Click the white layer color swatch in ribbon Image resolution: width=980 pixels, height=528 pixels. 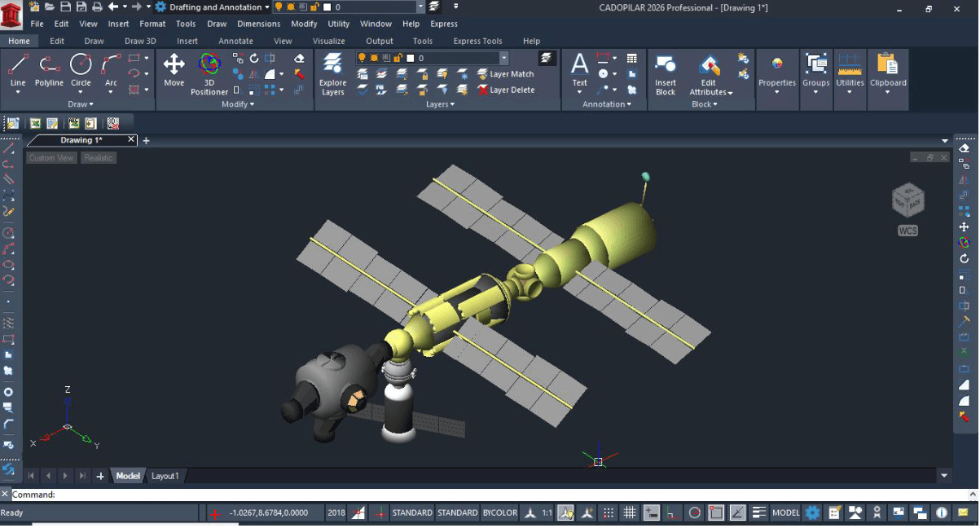411,59
